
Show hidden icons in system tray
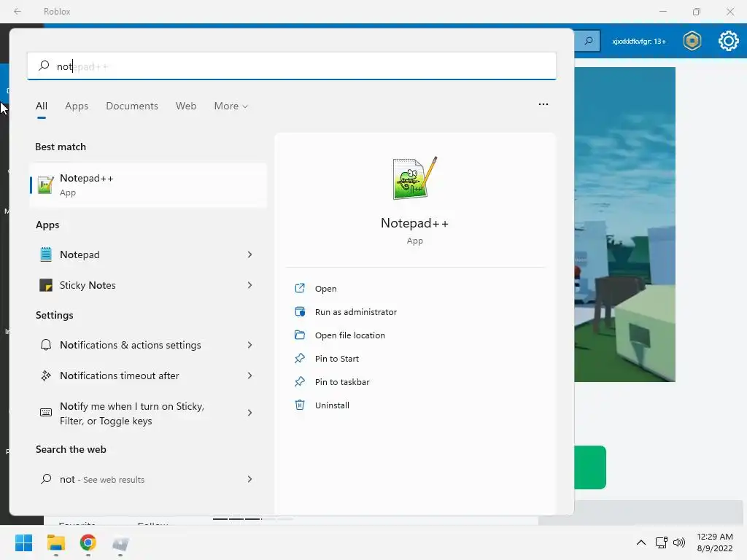(x=641, y=542)
